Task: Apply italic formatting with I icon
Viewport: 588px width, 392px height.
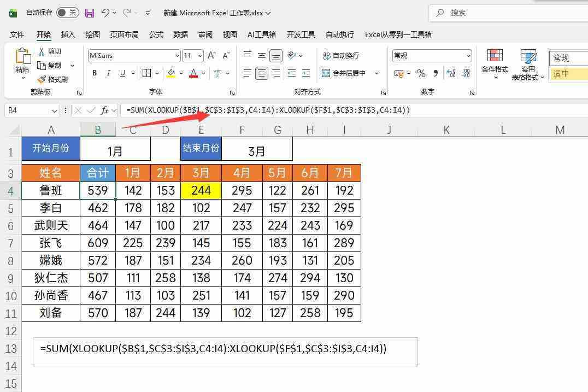Action: point(108,73)
